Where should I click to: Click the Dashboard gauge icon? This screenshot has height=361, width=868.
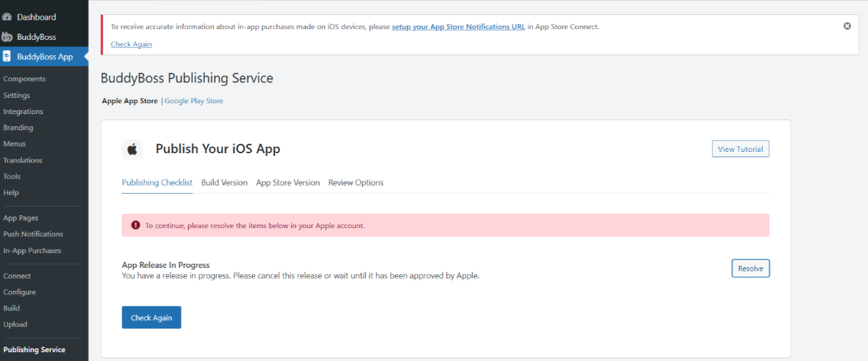(x=7, y=17)
